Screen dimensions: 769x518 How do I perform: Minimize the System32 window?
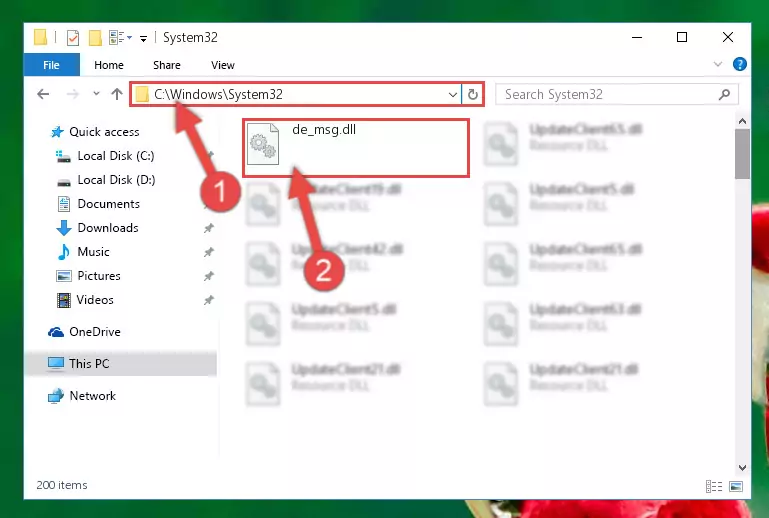point(637,37)
